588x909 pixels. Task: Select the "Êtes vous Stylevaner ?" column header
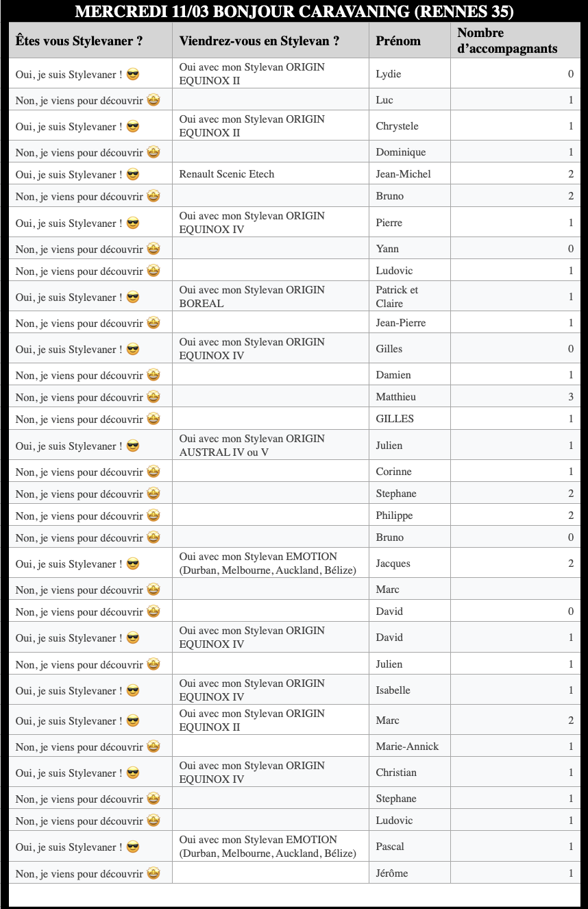tap(79, 40)
